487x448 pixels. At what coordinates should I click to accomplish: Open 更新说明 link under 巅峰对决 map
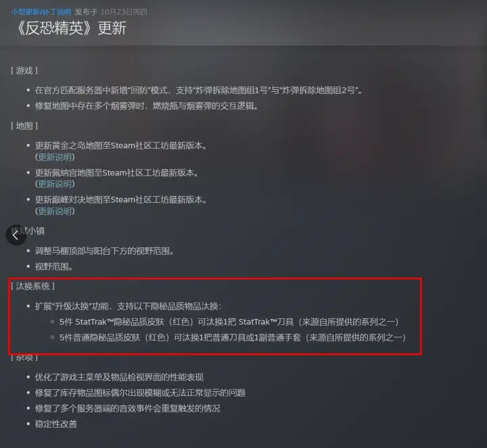tap(55, 211)
